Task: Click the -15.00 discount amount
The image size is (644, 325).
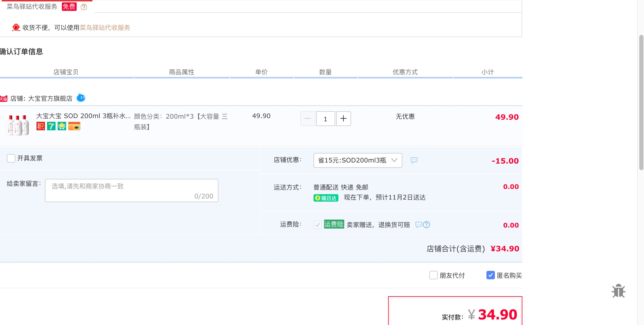Action: (505, 161)
